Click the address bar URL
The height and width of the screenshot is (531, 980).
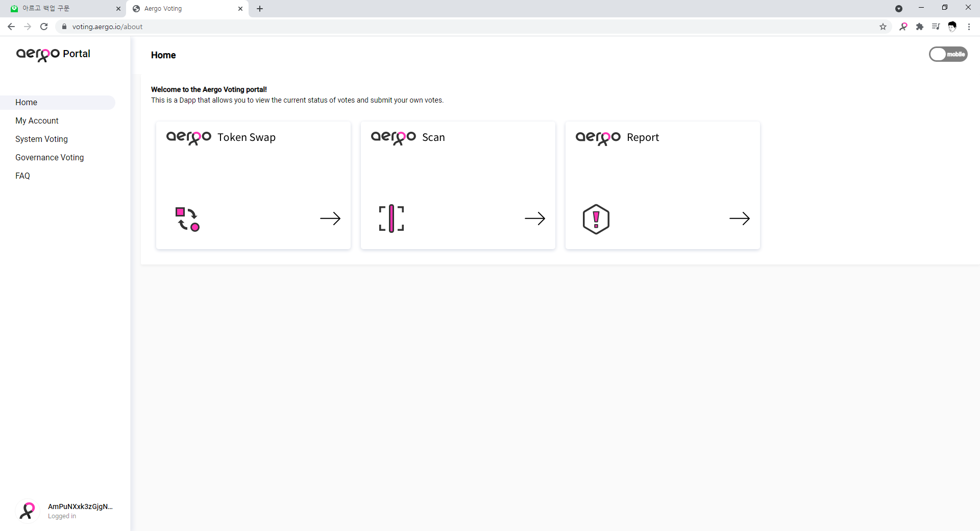click(x=107, y=27)
